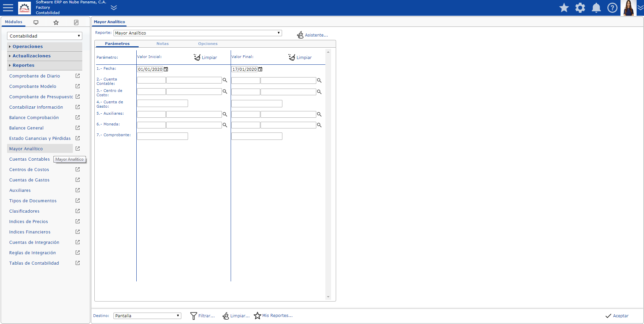Screen dimensions: 644x324
Task: Open Comprobante Modelo in new window icon
Action: pos(78,86)
